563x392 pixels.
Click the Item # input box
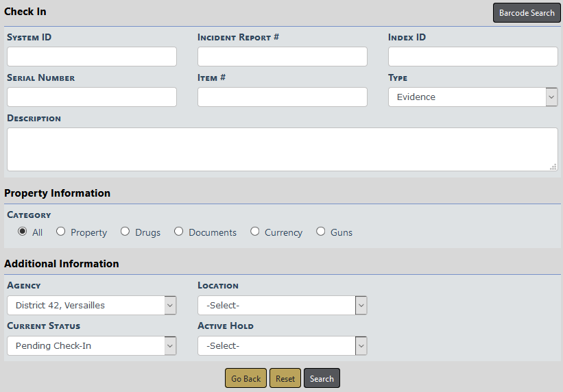click(282, 97)
